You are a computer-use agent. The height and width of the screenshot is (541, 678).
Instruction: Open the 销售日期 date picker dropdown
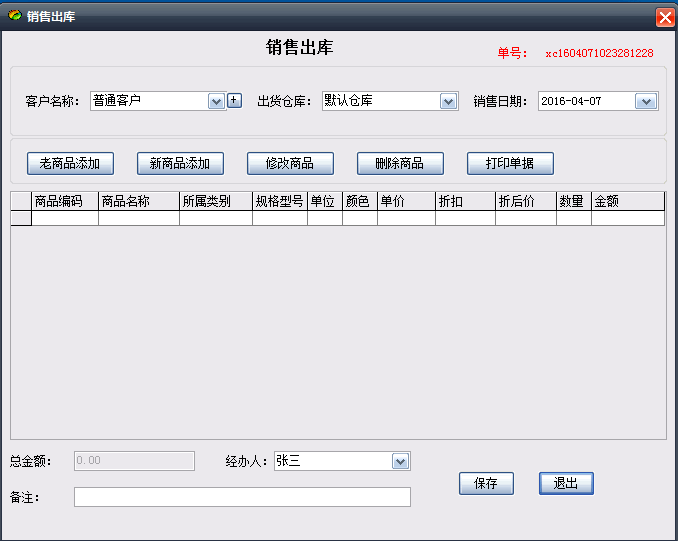pyautogui.click(x=646, y=101)
